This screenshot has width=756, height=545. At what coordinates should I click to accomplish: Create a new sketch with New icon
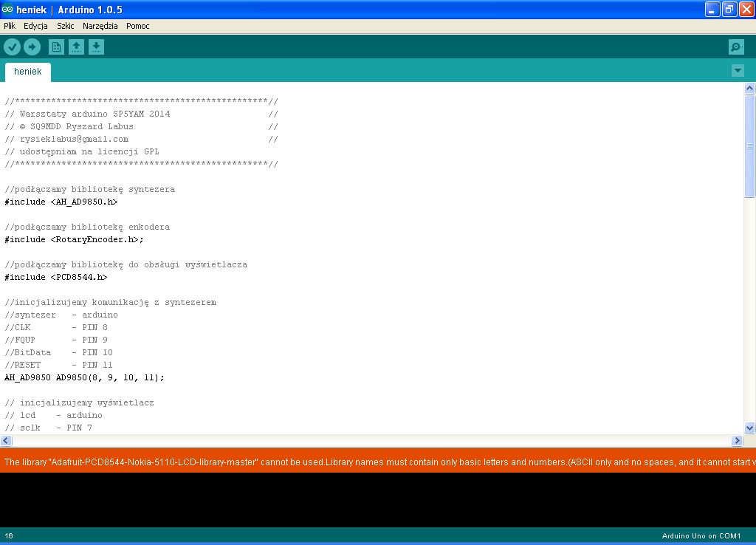pos(56,47)
